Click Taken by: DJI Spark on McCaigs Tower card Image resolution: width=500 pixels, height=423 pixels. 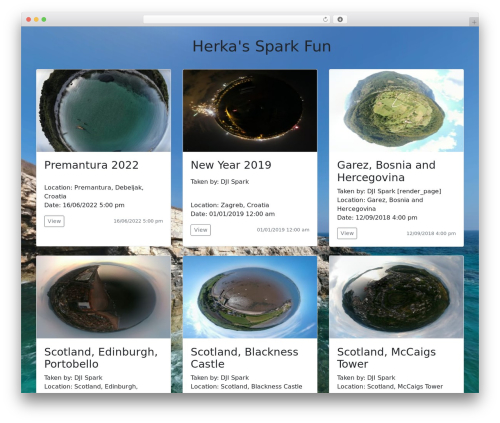click(x=366, y=378)
